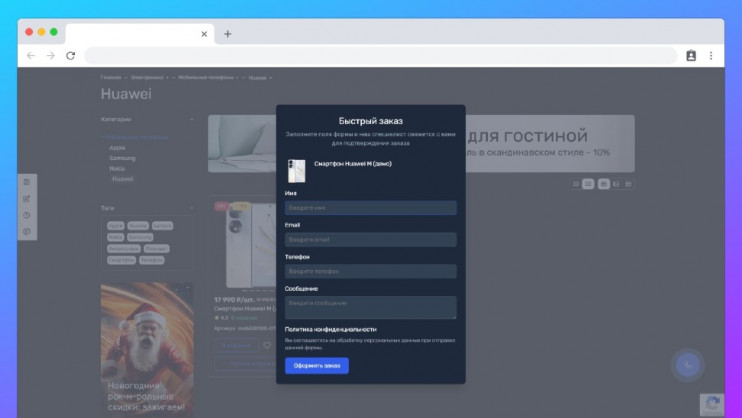Select the first catalog view mode icon
This screenshot has height=418, width=742.
click(x=576, y=184)
